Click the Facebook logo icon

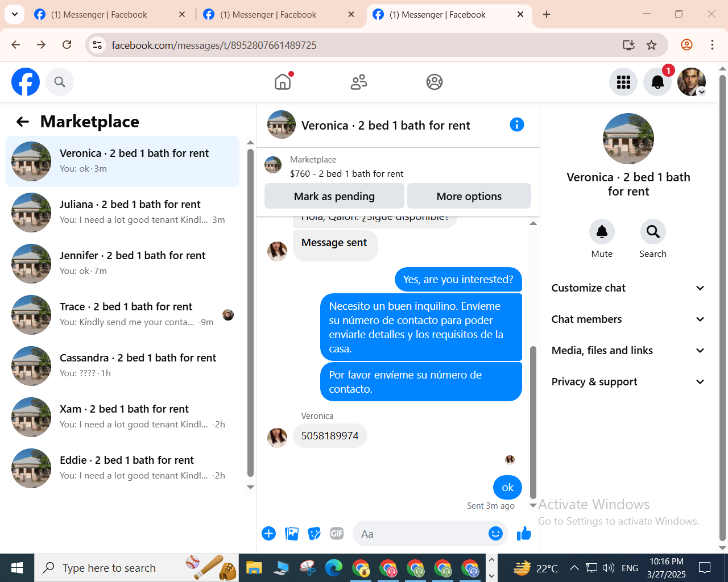point(26,82)
